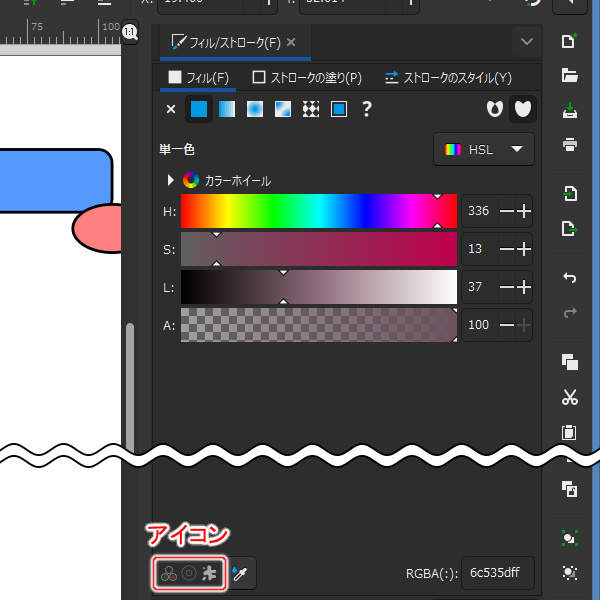The image size is (600, 600).
Task: Select the blue rounded rectangle on canvas
Action: click(54, 180)
